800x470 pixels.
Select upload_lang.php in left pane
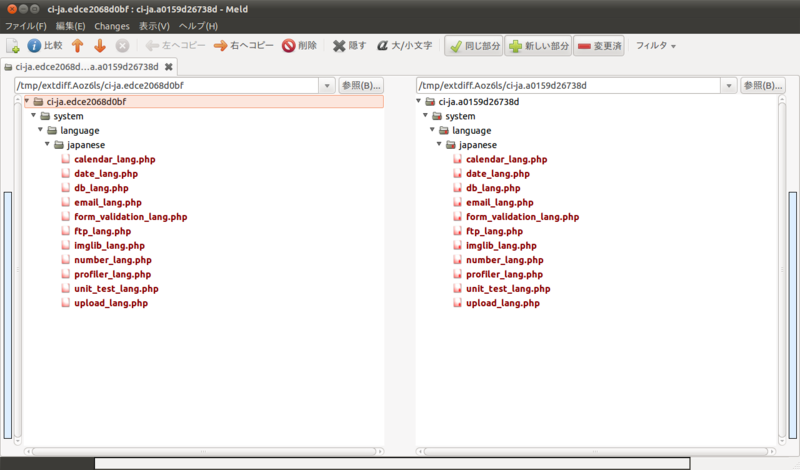pyautogui.click(x=111, y=303)
